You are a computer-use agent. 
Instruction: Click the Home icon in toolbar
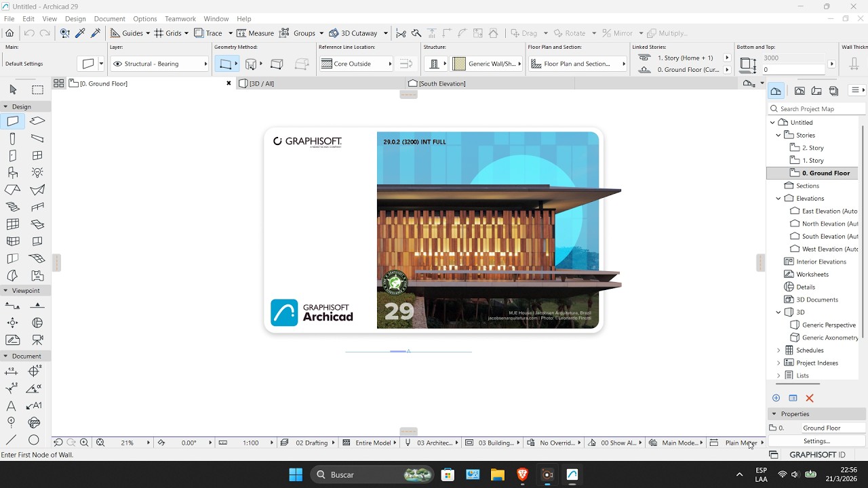[x=9, y=33]
